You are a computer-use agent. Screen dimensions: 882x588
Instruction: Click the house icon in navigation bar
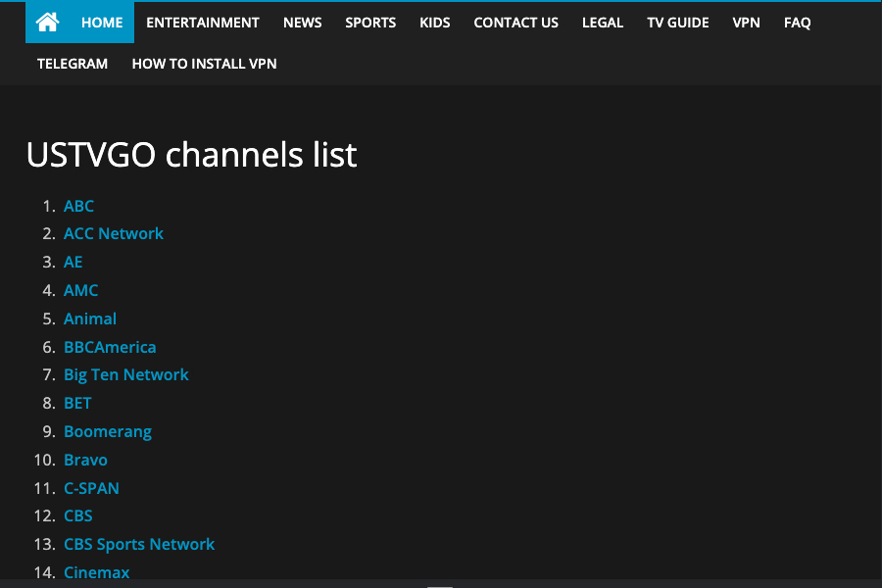47,23
